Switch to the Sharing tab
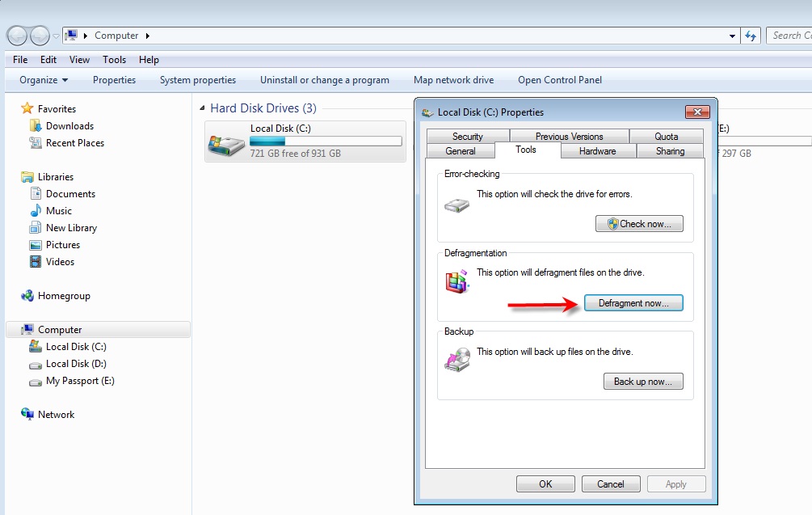The image size is (812, 515). pos(670,150)
